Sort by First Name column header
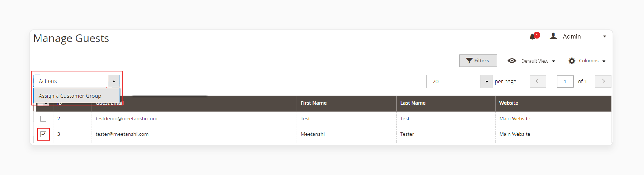644x175 pixels. click(x=314, y=103)
